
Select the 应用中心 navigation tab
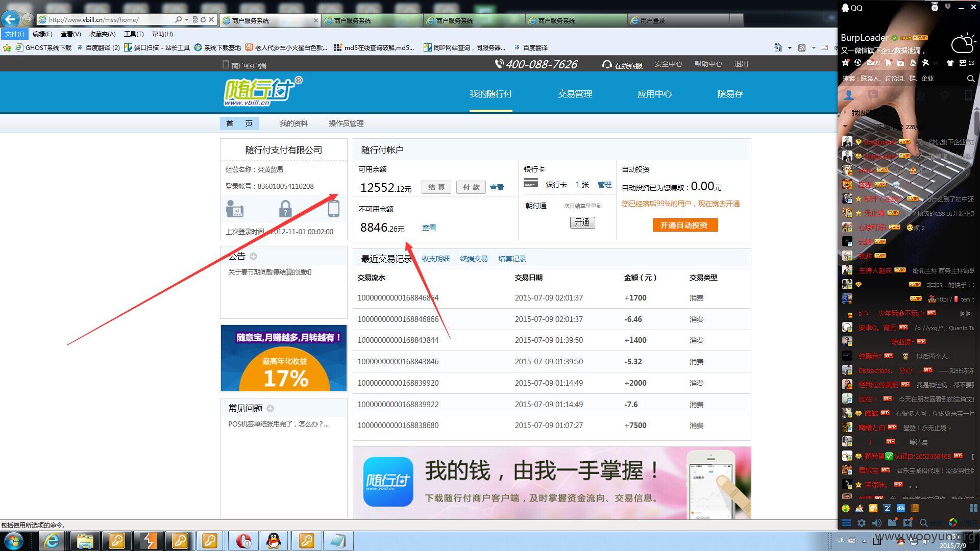pos(654,94)
